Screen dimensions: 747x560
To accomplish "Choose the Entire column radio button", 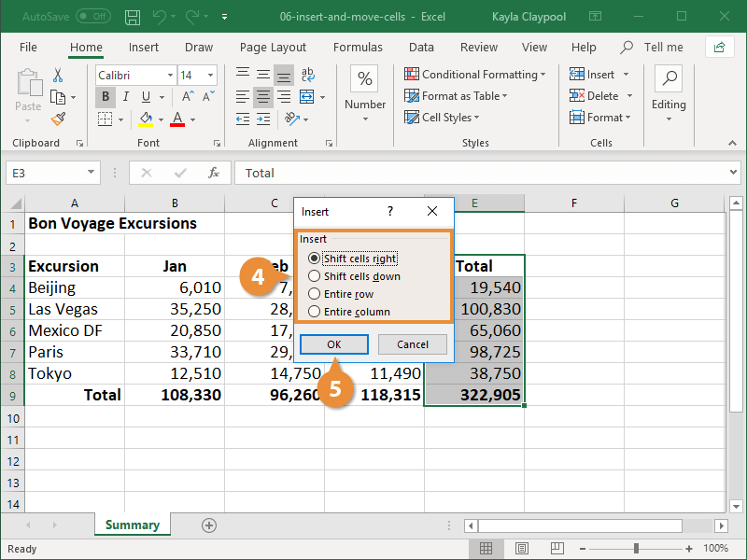I will pyautogui.click(x=315, y=312).
